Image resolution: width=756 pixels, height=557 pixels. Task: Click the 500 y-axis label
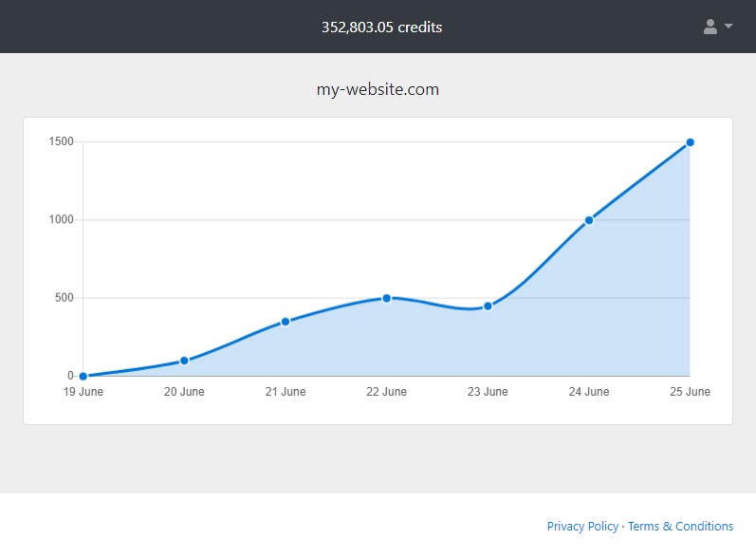(65, 298)
